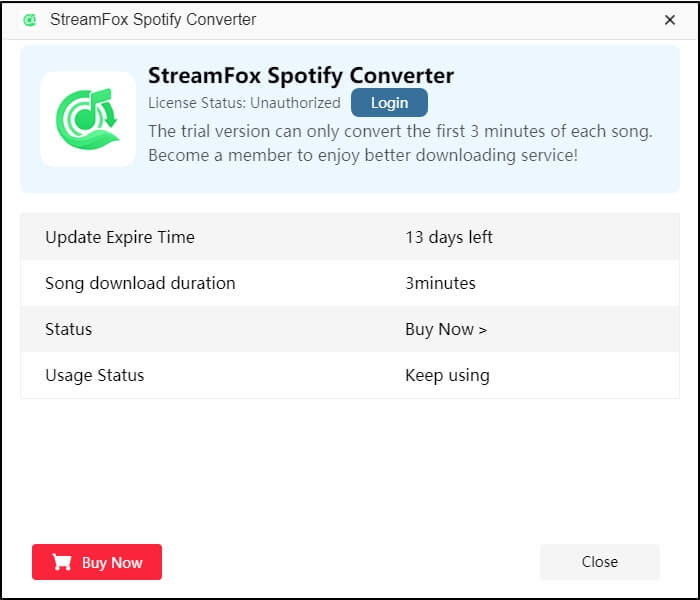Close the dialog with the X icon
This screenshot has height=600, width=700.
pyautogui.click(x=670, y=20)
